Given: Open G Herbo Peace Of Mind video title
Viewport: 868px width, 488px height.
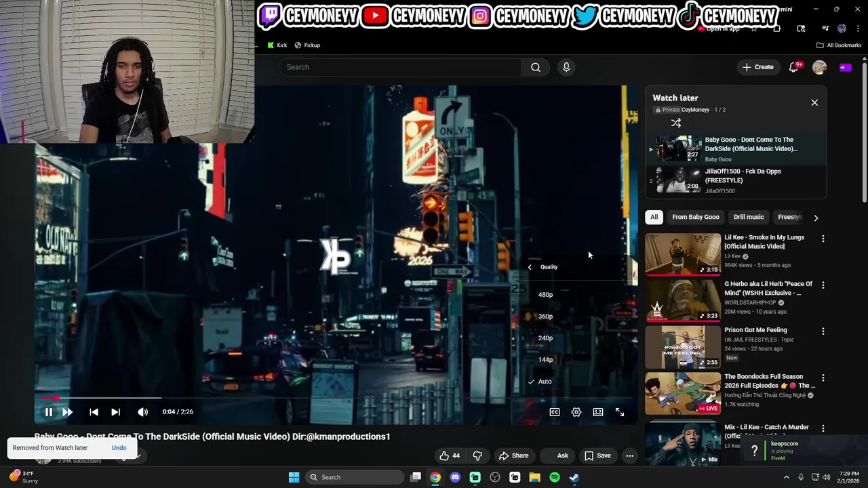Looking at the screenshot, I should (768, 289).
